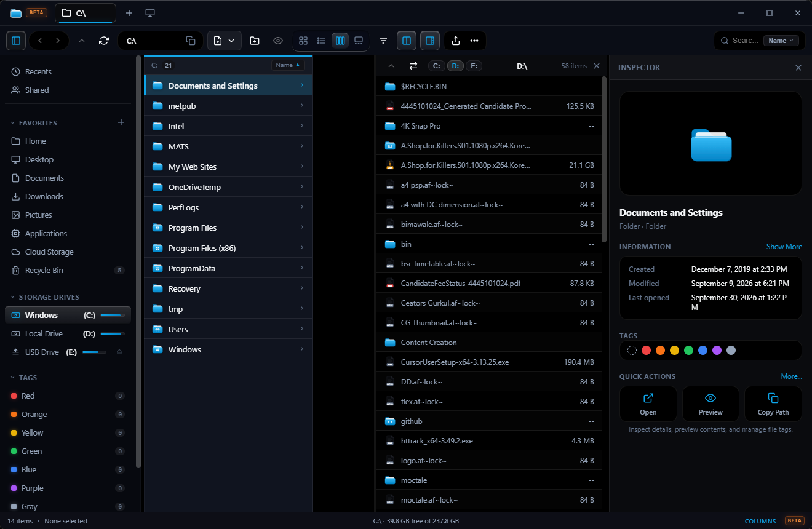Add a new tab with plus icon
Viewport: 812px width, 529px height.
pos(129,13)
